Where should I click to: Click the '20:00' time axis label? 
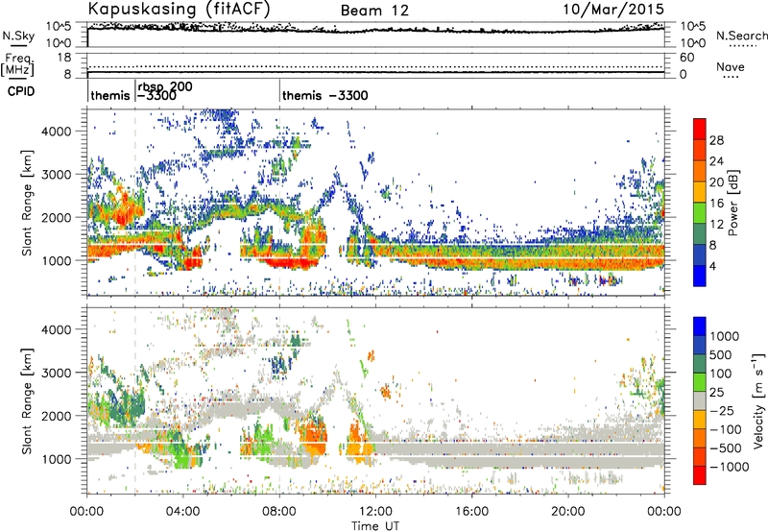click(x=568, y=512)
